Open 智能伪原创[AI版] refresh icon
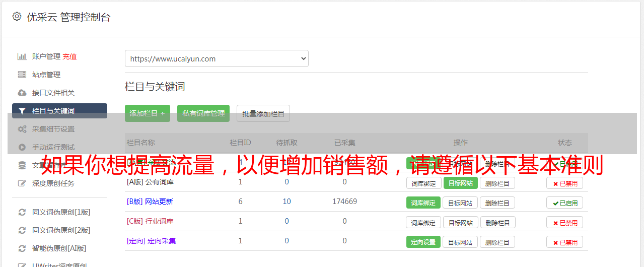This screenshot has width=644, height=267. pyautogui.click(x=22, y=248)
